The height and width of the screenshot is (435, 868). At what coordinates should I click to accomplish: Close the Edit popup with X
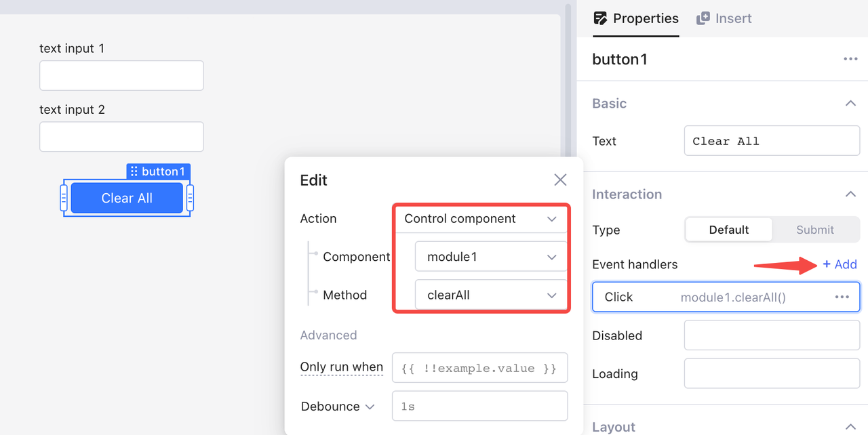(x=560, y=180)
